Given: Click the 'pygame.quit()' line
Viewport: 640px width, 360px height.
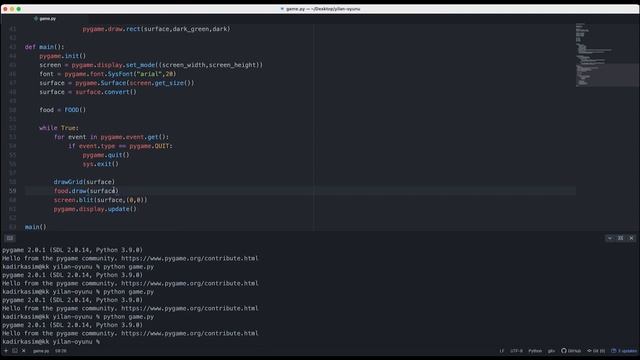Looking at the screenshot, I should point(106,155).
